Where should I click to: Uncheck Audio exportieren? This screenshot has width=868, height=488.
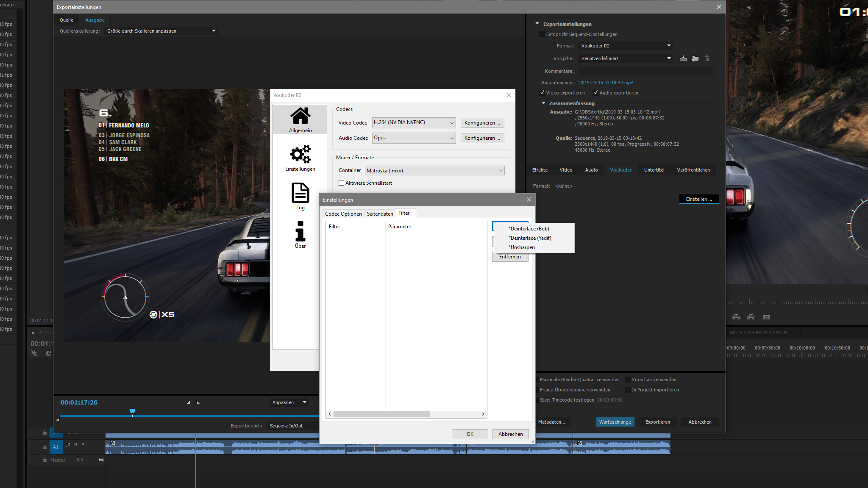pos(595,93)
